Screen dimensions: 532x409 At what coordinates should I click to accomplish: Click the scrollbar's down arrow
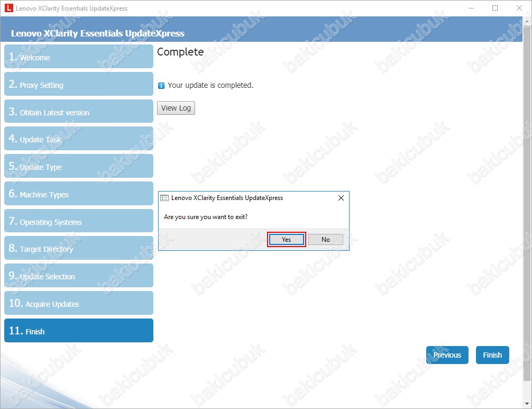point(527,404)
